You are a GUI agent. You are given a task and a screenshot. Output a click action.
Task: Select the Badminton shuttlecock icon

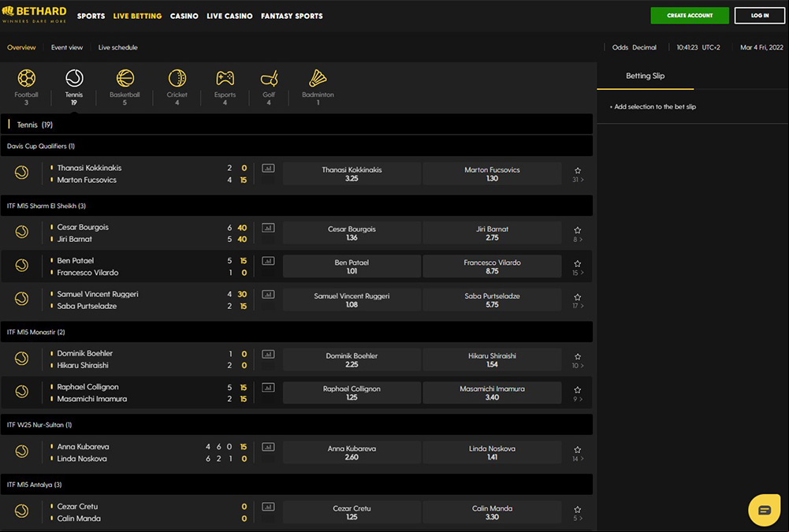(318, 79)
